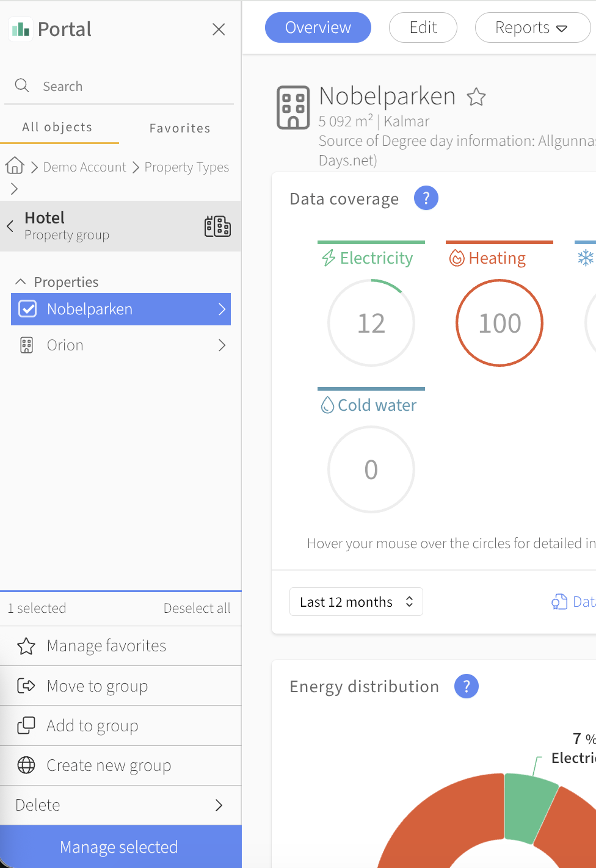The image size is (596, 868).
Task: Select the Orion building icon
Action: click(x=26, y=345)
